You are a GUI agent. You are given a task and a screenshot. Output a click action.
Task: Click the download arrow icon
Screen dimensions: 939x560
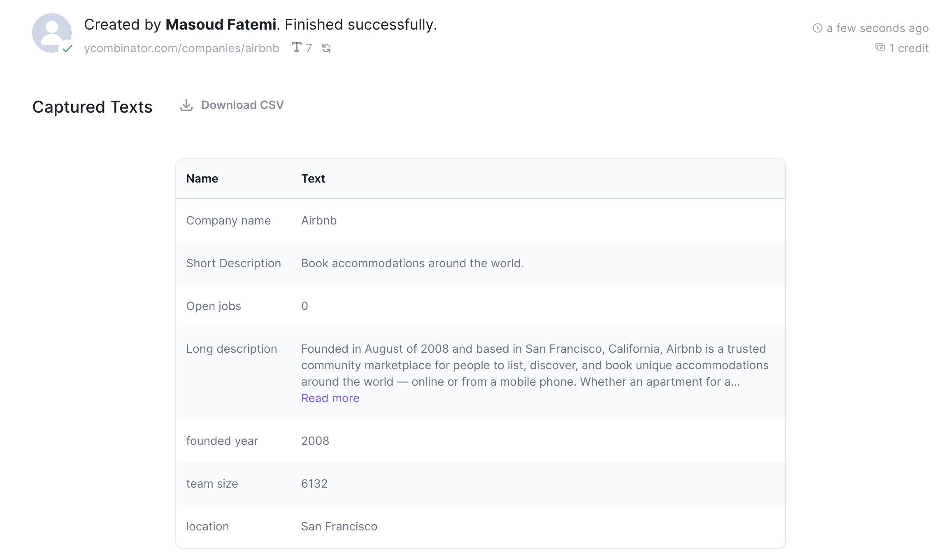186,105
